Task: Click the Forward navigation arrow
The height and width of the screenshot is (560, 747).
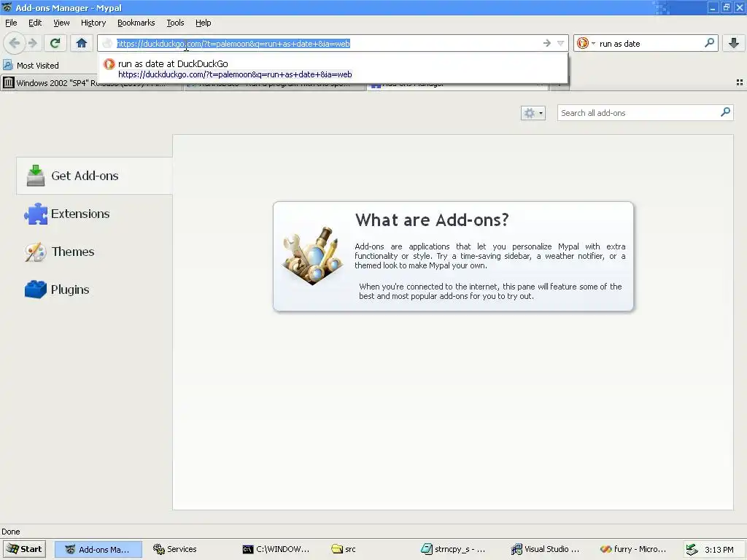Action: (x=33, y=43)
